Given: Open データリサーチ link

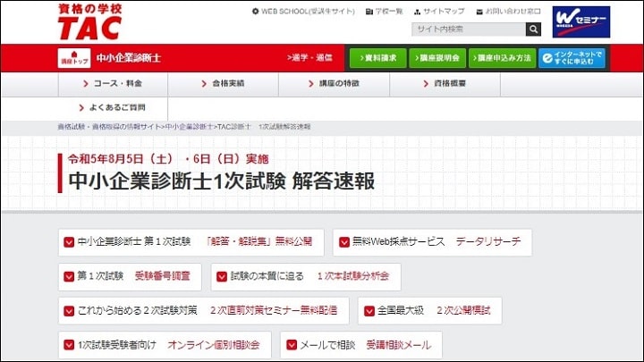Looking at the screenshot, I should [x=488, y=241].
